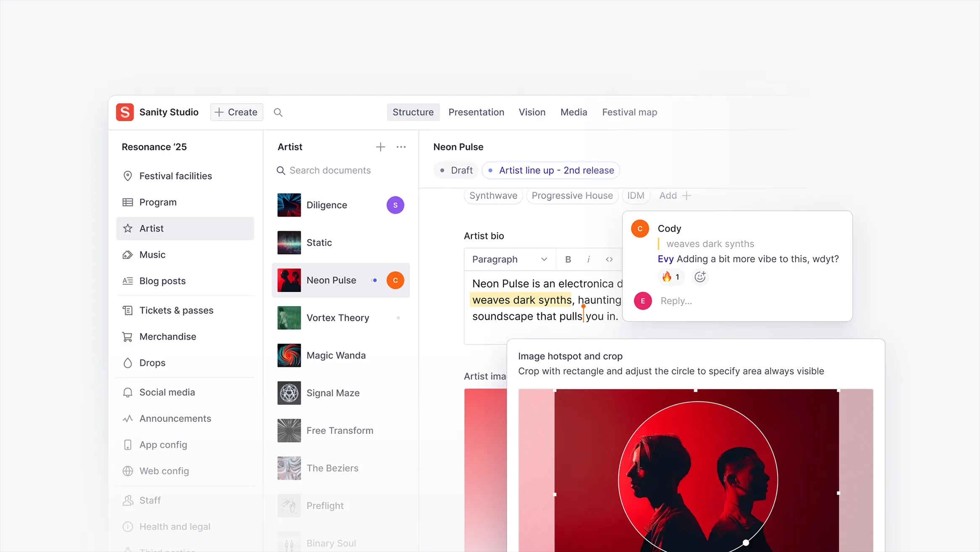This screenshot has width=980, height=552.
Task: Open the Announcements activity icon
Action: point(128,419)
